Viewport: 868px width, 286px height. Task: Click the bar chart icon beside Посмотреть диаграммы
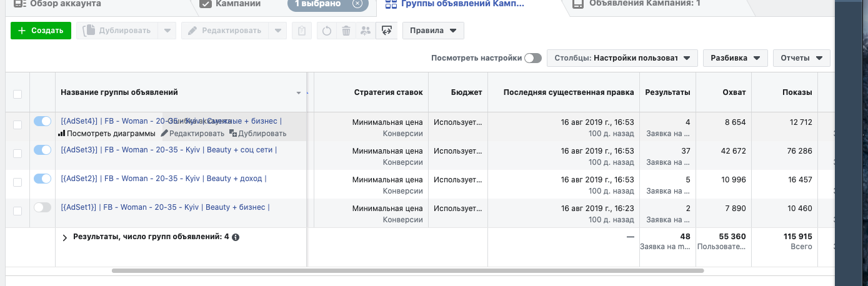click(61, 133)
